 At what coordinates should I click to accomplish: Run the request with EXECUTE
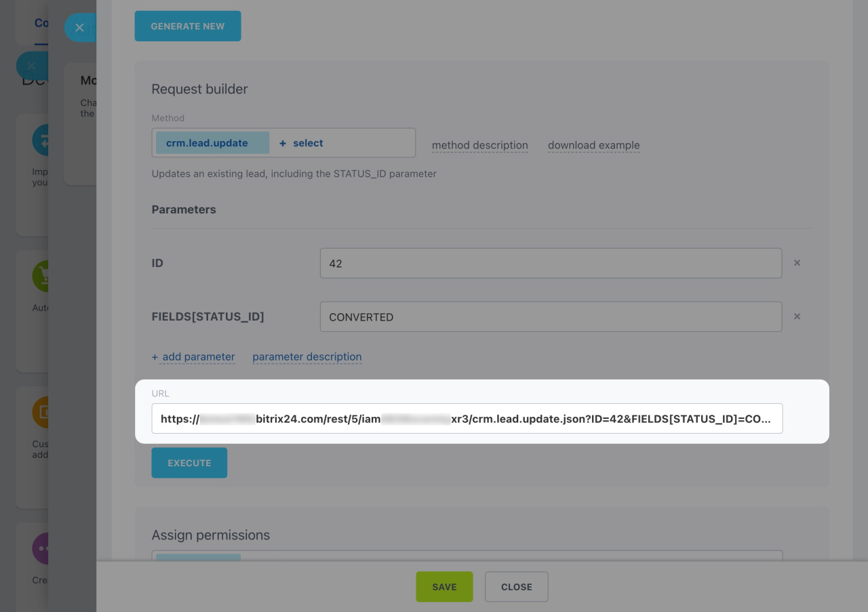189,463
